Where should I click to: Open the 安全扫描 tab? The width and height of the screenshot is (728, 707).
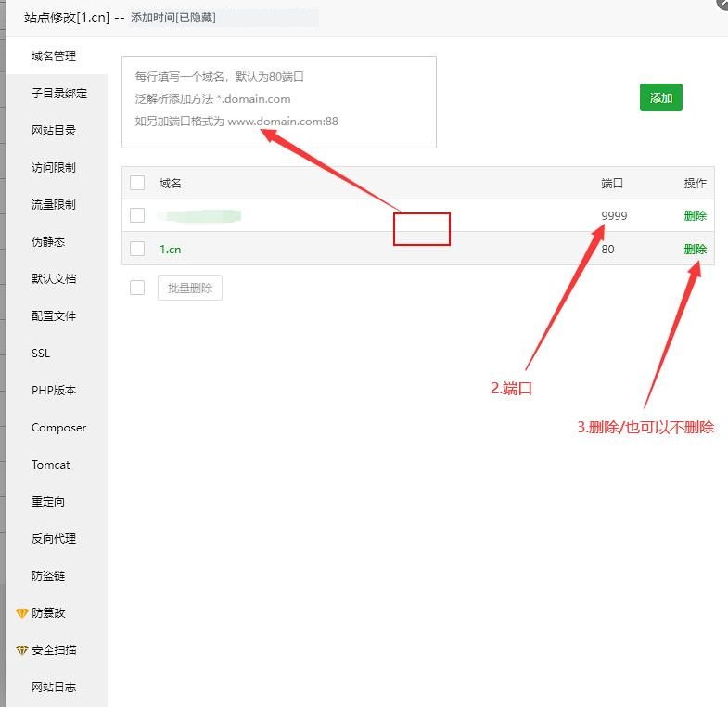click(x=57, y=650)
